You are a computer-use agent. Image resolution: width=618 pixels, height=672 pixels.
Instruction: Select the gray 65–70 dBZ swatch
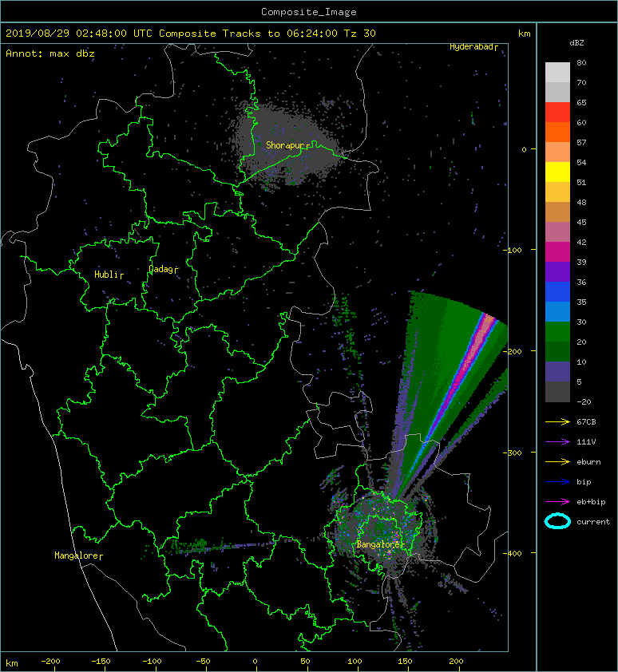click(557, 92)
